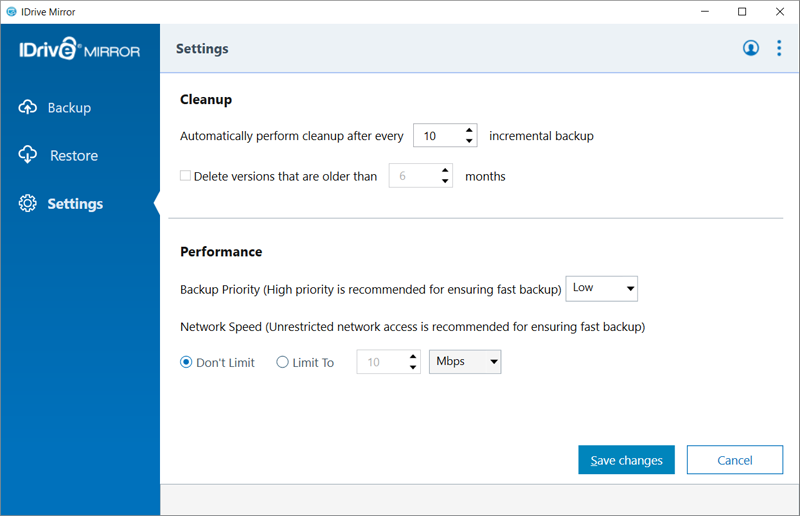This screenshot has width=800, height=516.
Task: Click the Settings gear icon in sidebar
Action: [x=28, y=203]
